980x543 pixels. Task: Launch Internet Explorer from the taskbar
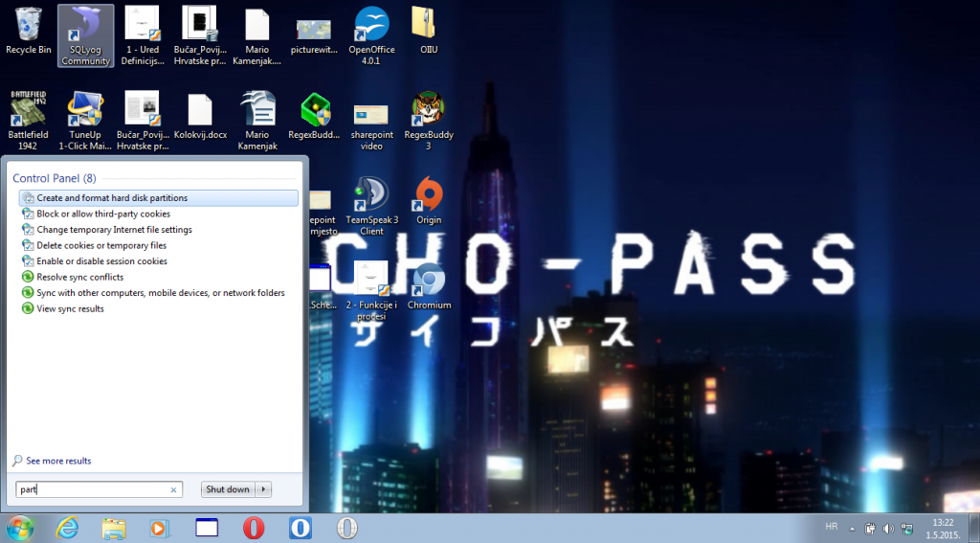click(x=67, y=529)
